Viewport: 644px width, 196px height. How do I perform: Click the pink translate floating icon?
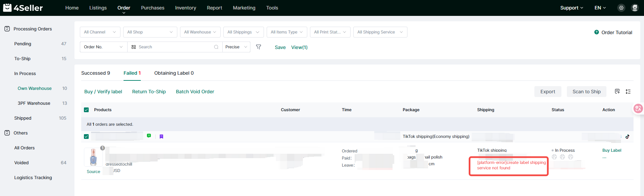638,108
